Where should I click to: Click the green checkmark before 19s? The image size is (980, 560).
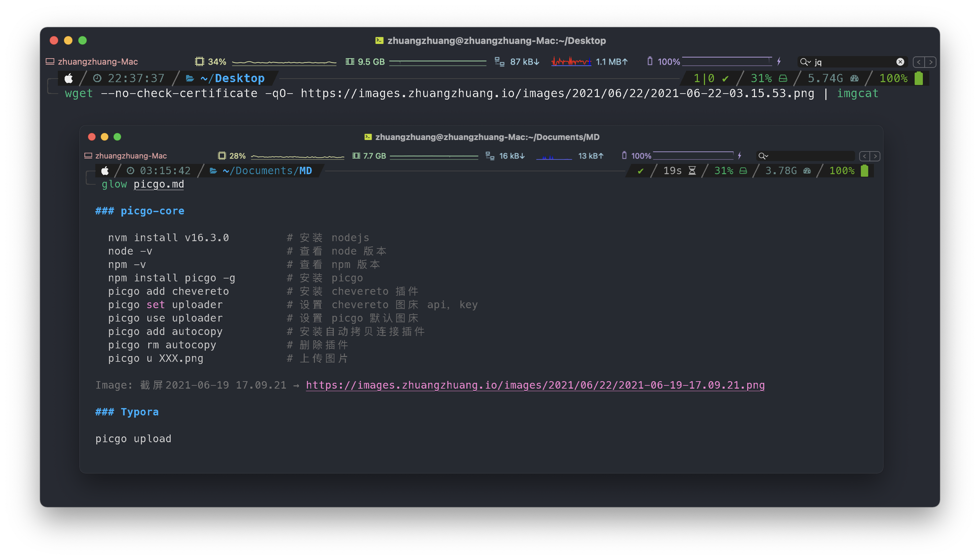(x=640, y=171)
